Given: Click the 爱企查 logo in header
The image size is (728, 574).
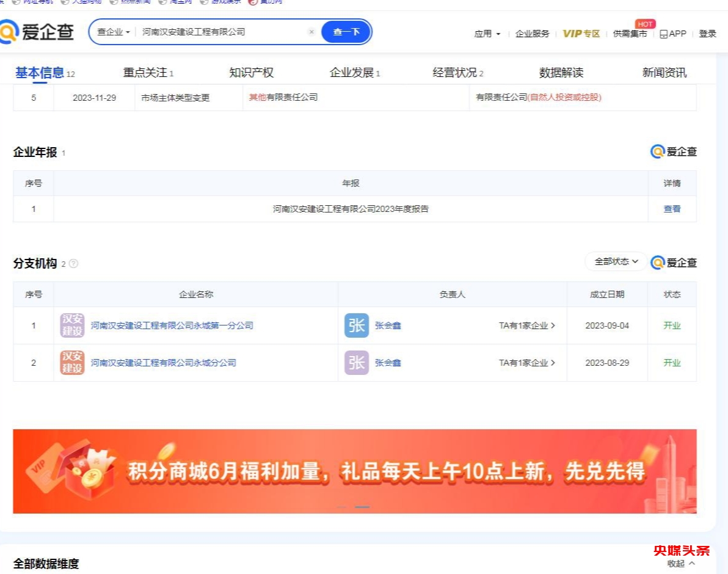Looking at the screenshot, I should [37, 32].
